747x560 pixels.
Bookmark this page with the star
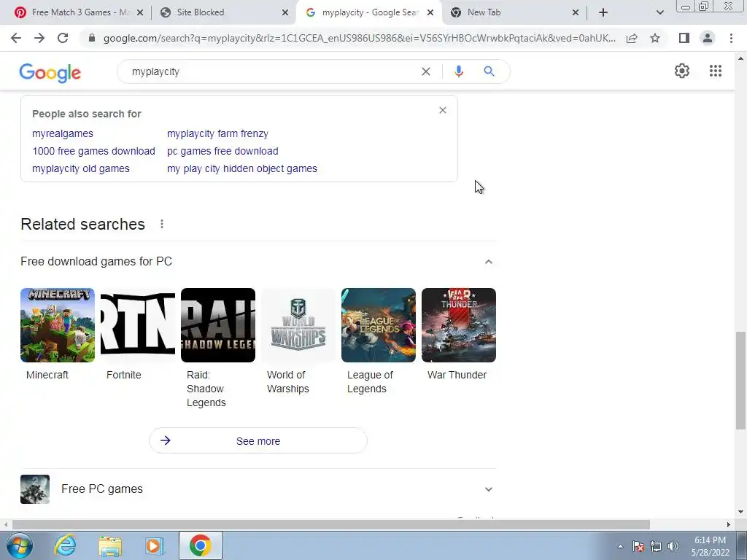655,38
